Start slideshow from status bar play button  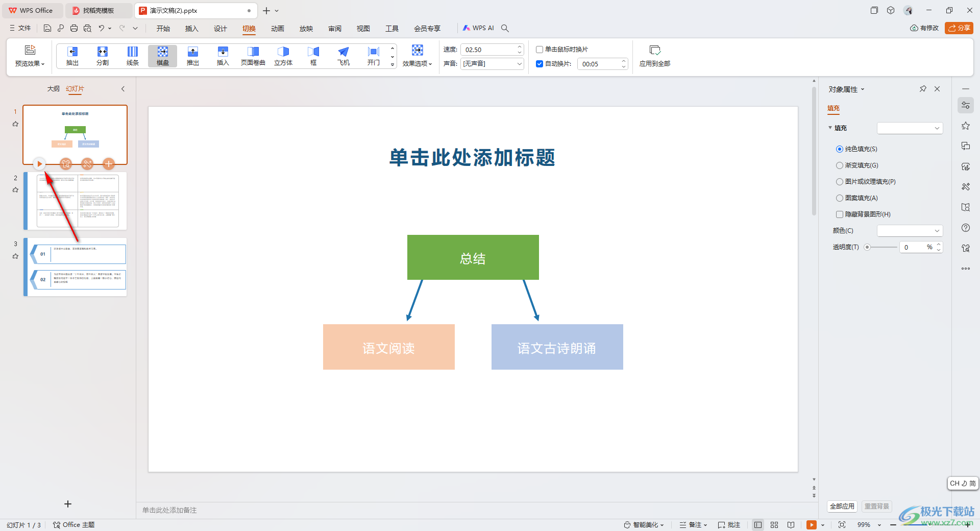(811, 525)
